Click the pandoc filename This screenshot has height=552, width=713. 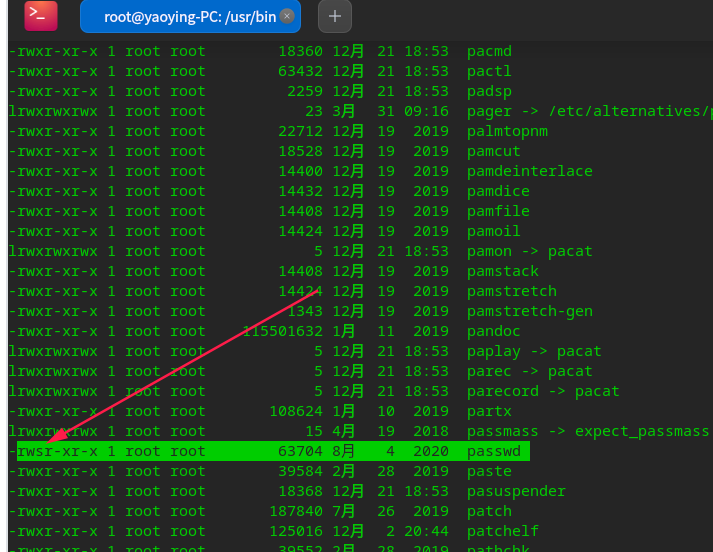coord(493,331)
